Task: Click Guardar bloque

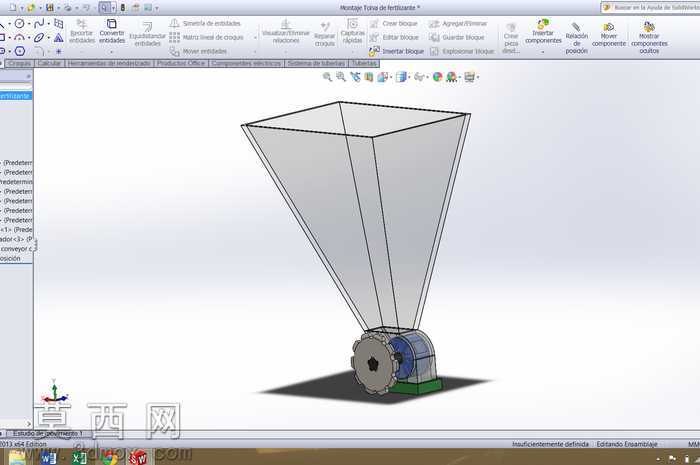Action: coord(457,37)
